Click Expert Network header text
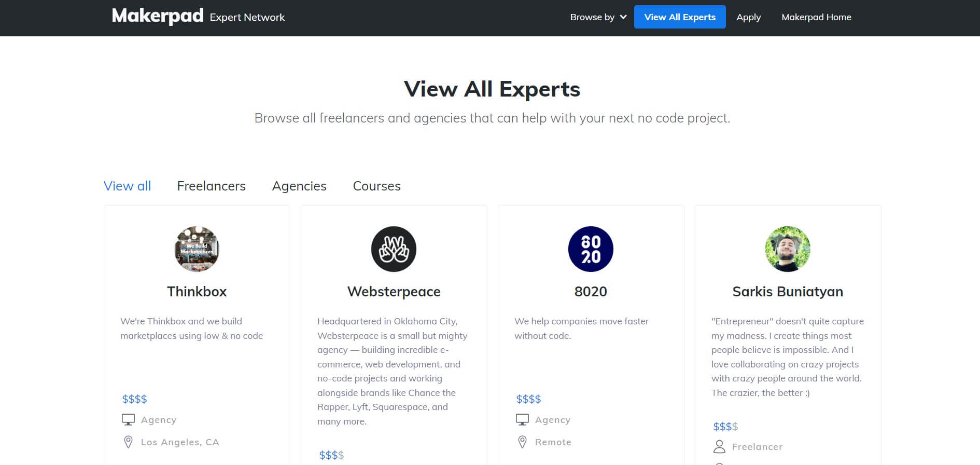Screen dimensions: 980x465 tap(247, 17)
